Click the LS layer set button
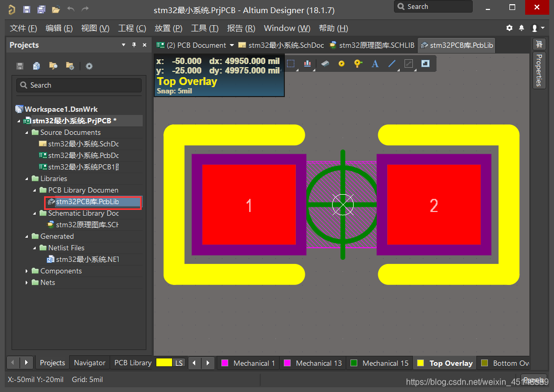This screenshot has width=554, height=392. pyautogui.click(x=179, y=363)
